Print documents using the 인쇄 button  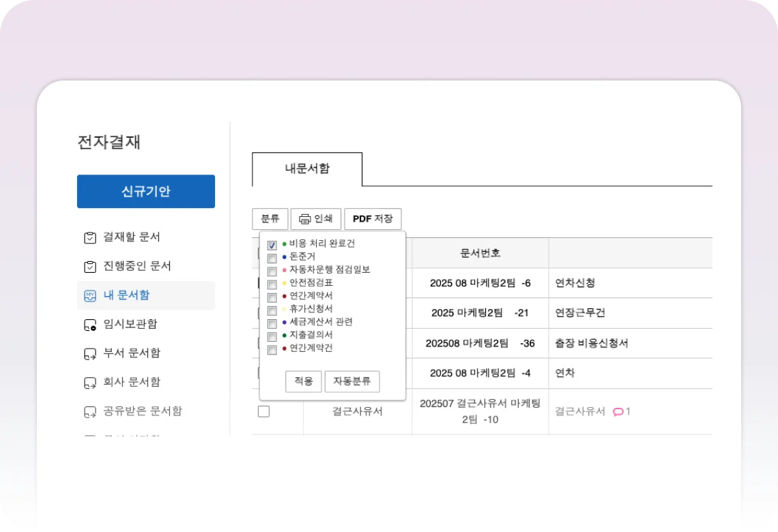pos(315,219)
